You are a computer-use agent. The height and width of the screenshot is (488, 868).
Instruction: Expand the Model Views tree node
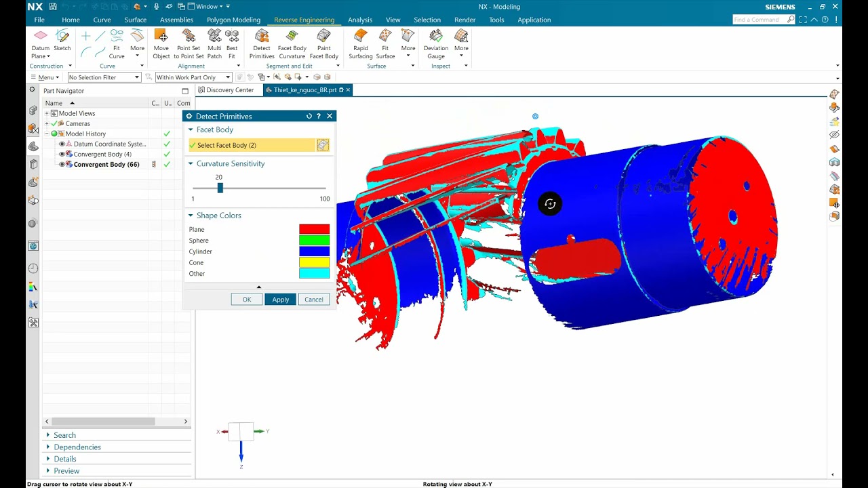pos(47,113)
